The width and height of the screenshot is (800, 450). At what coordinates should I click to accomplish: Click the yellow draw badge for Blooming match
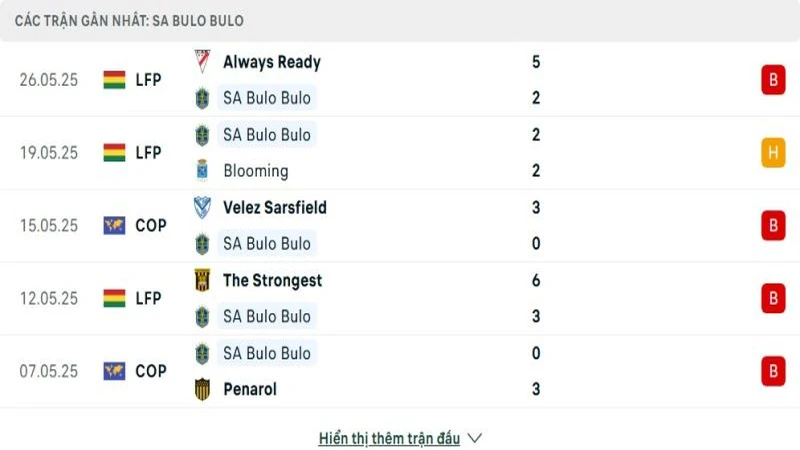point(772,153)
